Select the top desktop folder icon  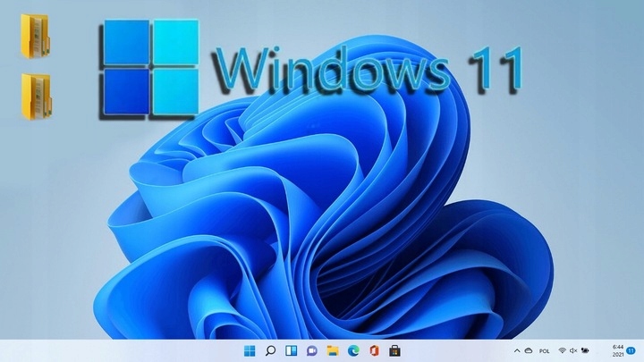click(35, 36)
